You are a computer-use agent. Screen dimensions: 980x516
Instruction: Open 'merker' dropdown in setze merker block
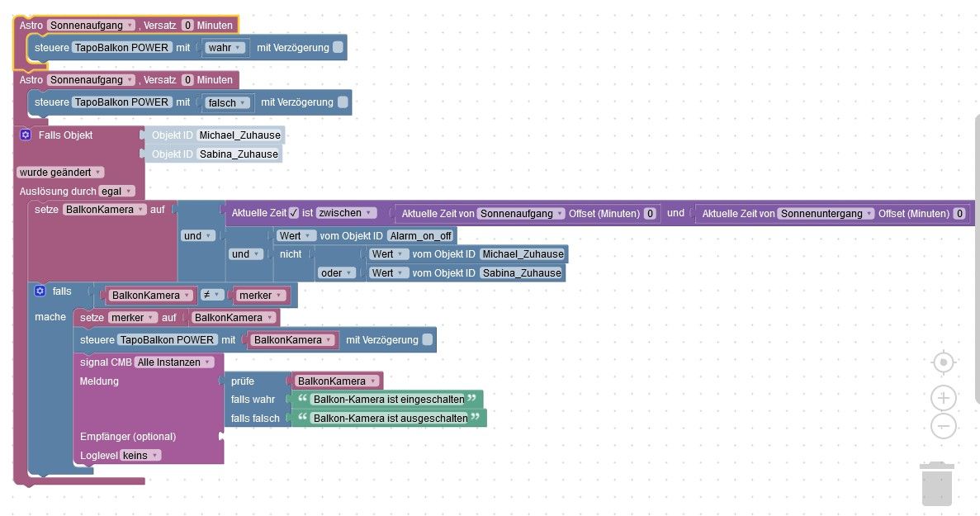click(132, 317)
